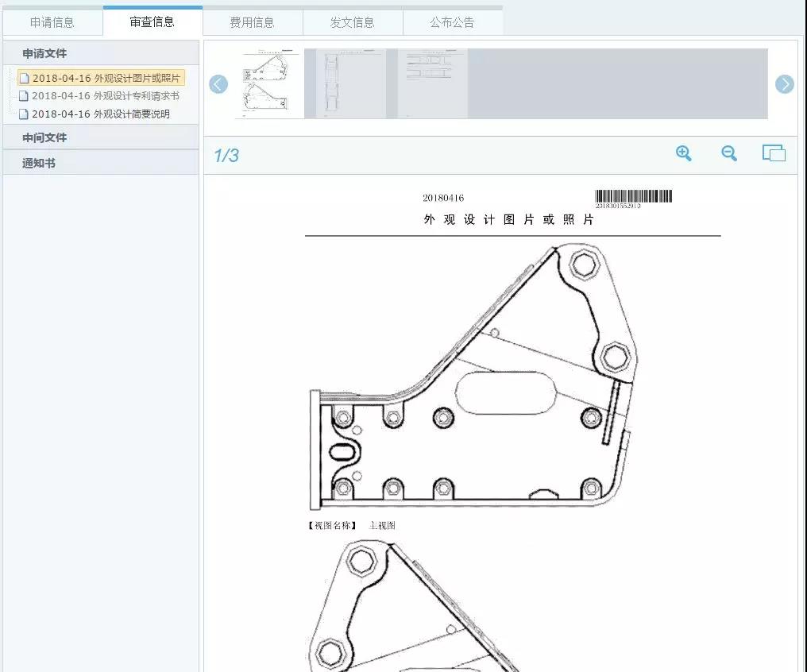The height and width of the screenshot is (672, 807).
Task: Open the 申请信息 tab
Action: click(52, 22)
